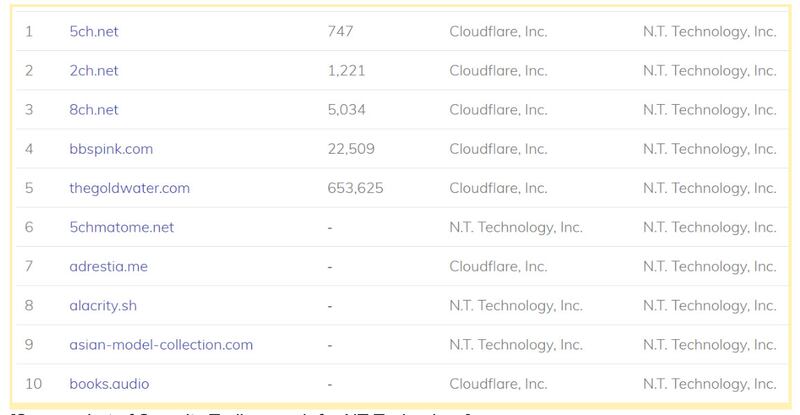Visit the bbspink.com link
800x415 pixels.
point(111,149)
